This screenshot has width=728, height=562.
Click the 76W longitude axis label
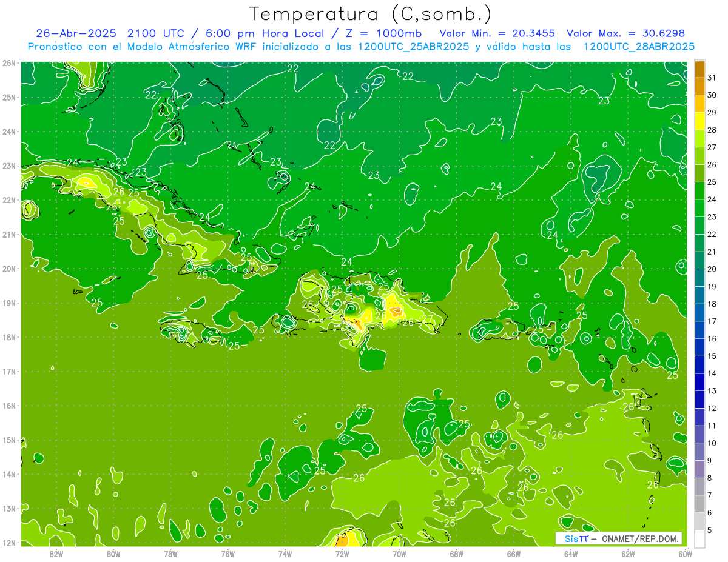click(x=228, y=553)
